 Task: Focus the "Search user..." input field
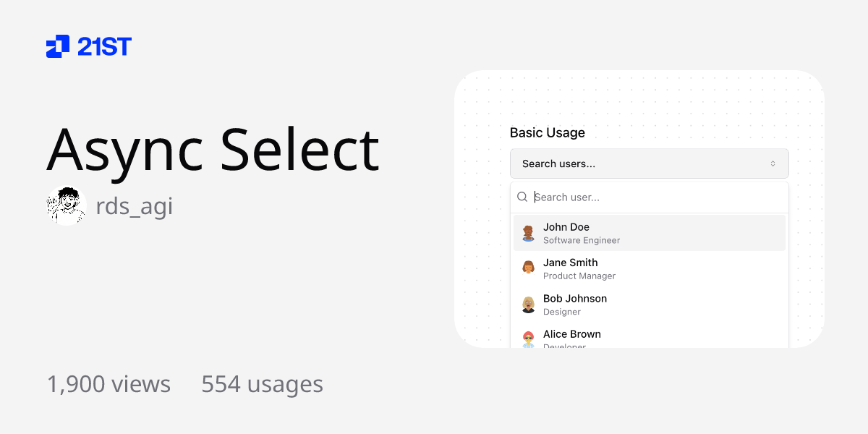[655, 197]
